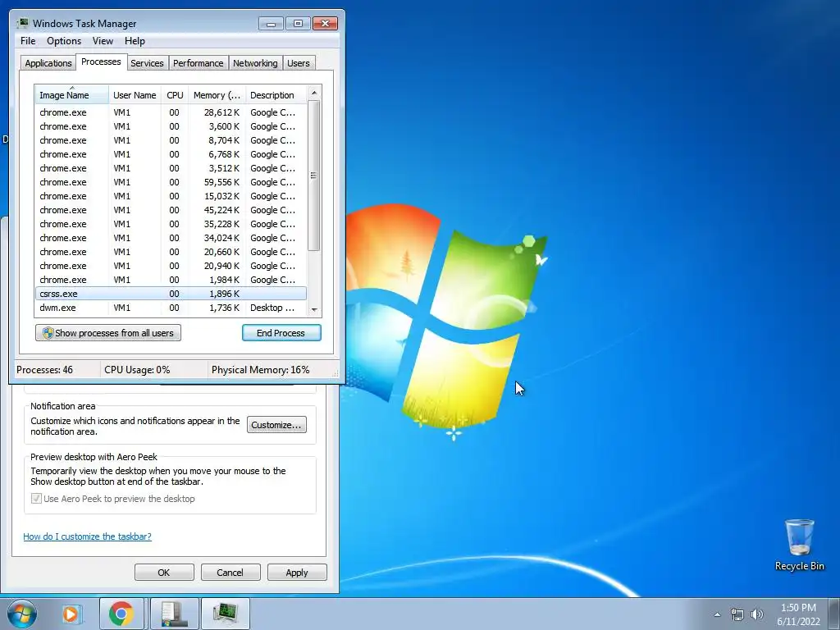Select chrome.exe using 15,032 K
The image size is (840, 630).
[171, 196]
